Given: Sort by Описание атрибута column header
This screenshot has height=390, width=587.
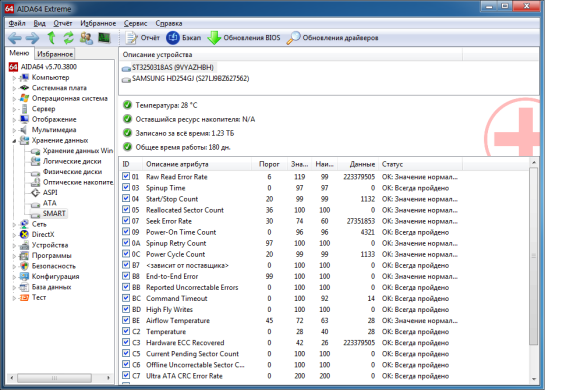Looking at the screenshot, I should tap(197, 164).
